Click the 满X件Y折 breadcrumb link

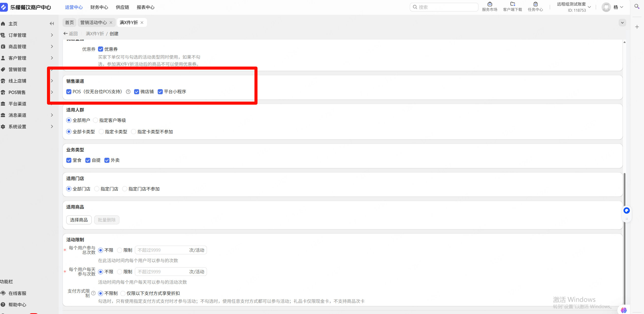pyautogui.click(x=95, y=34)
